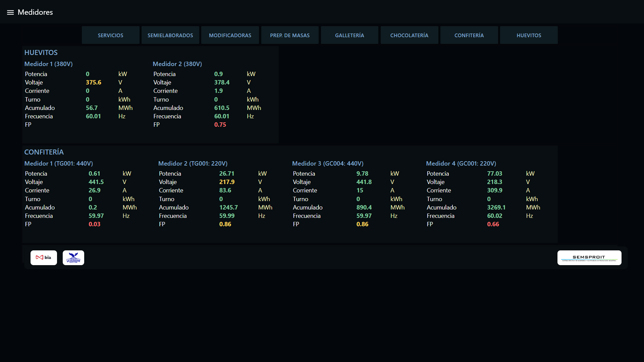This screenshot has width=644, height=362.
Task: Switch to the SERVICIOS tab
Action: (110, 35)
